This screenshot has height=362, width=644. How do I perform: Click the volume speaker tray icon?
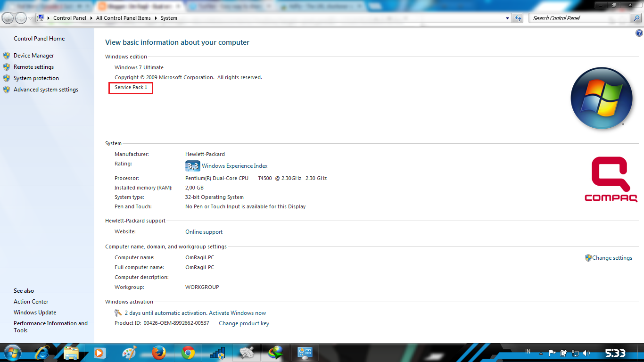pyautogui.click(x=586, y=353)
